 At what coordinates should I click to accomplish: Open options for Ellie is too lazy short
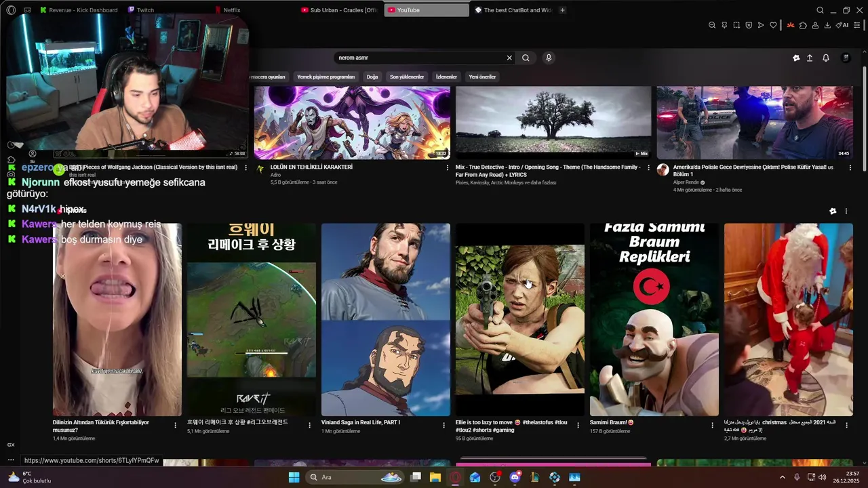click(x=578, y=426)
